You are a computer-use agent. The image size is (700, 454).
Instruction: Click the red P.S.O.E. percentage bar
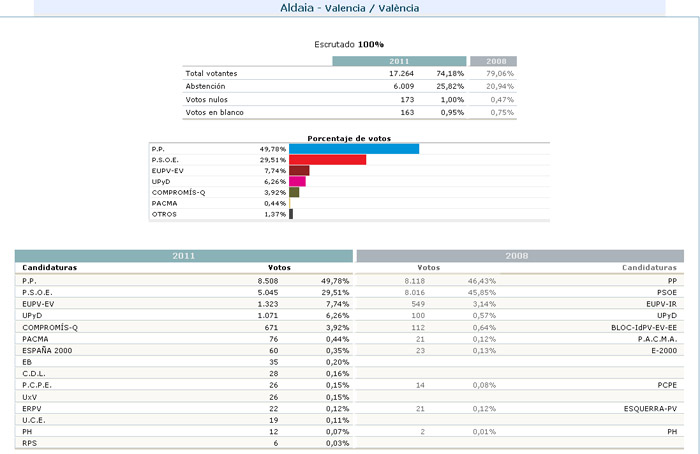coord(328,159)
